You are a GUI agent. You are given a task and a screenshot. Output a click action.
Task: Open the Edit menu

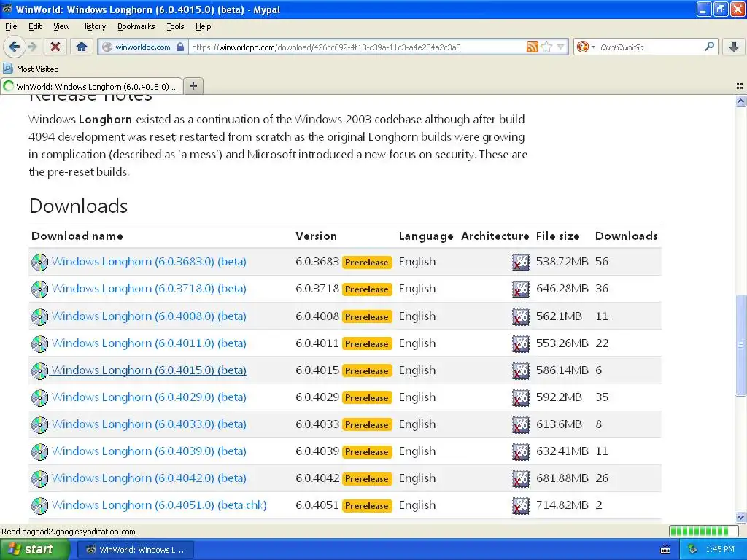(x=35, y=27)
